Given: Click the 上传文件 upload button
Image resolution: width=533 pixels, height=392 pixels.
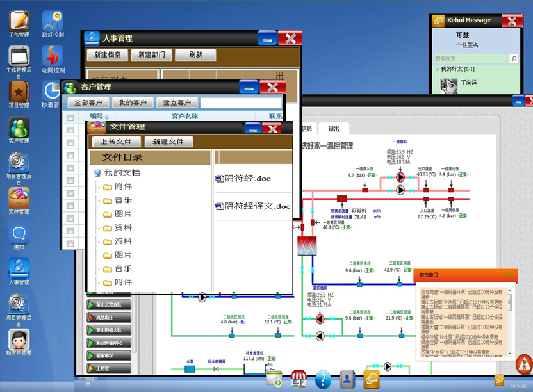Looking at the screenshot, I should [115, 142].
